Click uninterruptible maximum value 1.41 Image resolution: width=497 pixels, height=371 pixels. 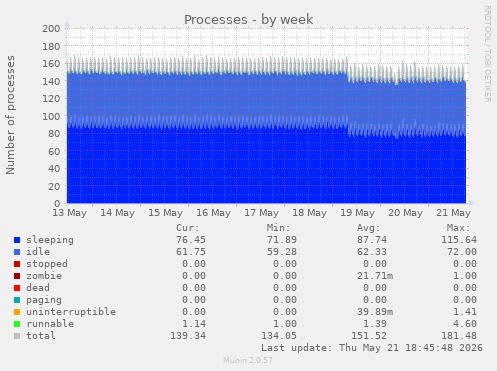(465, 312)
